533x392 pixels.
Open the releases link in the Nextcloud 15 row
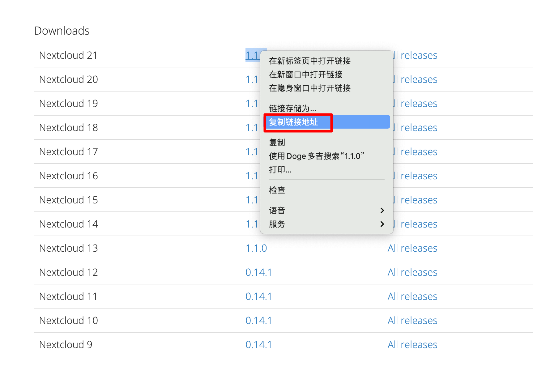pyautogui.click(x=416, y=200)
